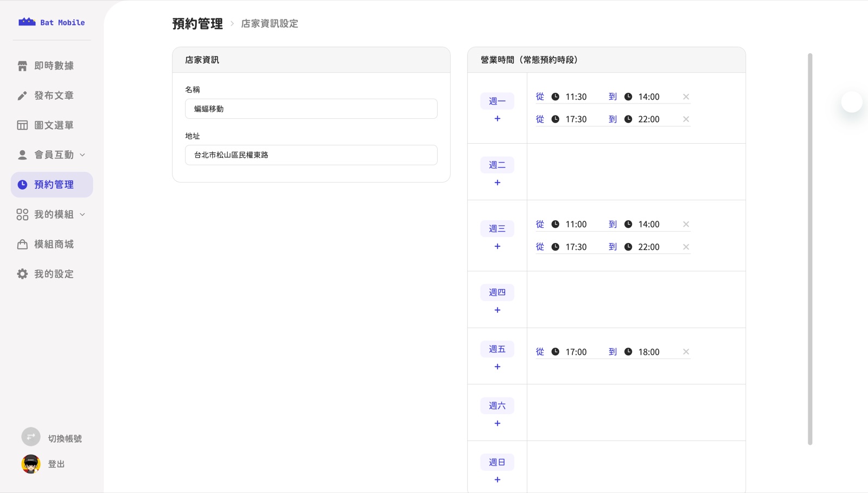868x493 pixels.
Task: Click the 週一 day label
Action: (497, 101)
